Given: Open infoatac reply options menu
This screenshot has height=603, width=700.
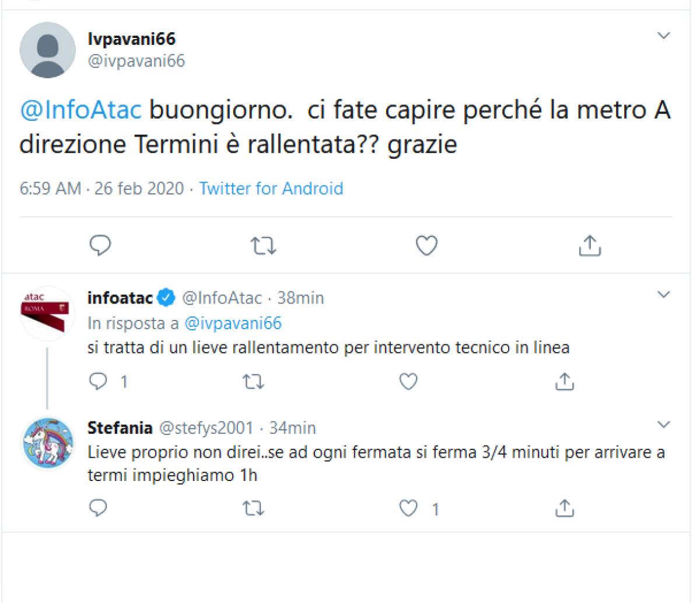Looking at the screenshot, I should point(664,295).
